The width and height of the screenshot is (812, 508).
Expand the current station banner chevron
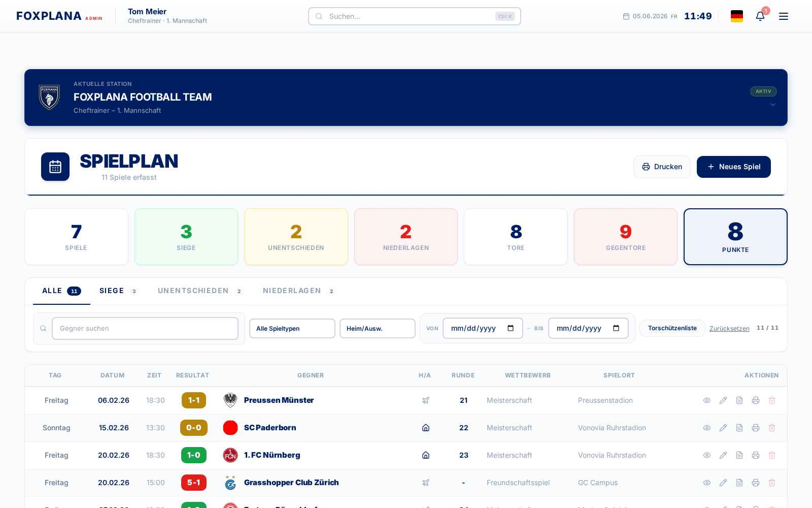(x=773, y=105)
